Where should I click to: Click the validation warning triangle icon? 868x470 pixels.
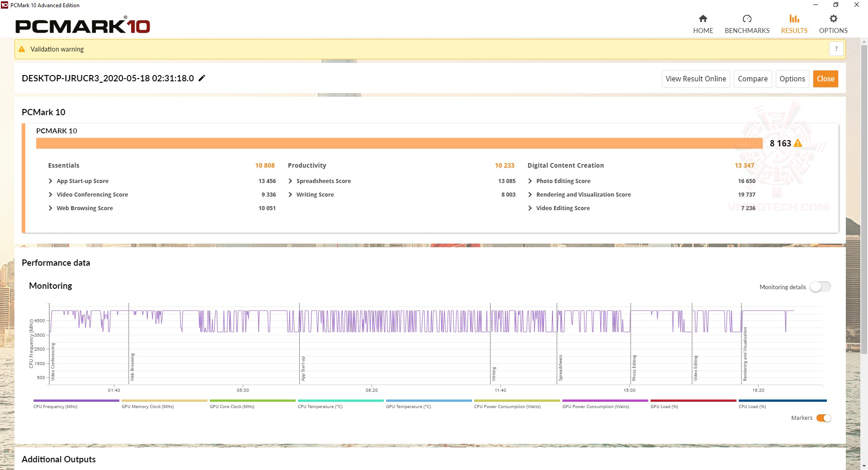click(x=22, y=49)
